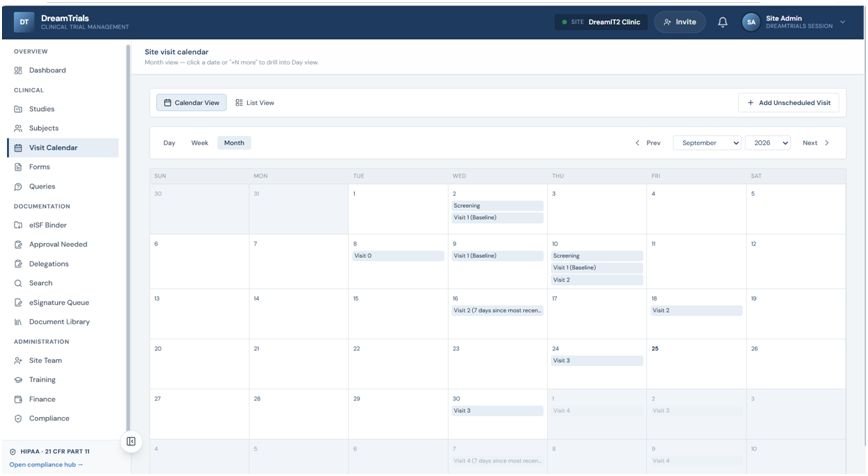Open Screening event on September 2

497,206
